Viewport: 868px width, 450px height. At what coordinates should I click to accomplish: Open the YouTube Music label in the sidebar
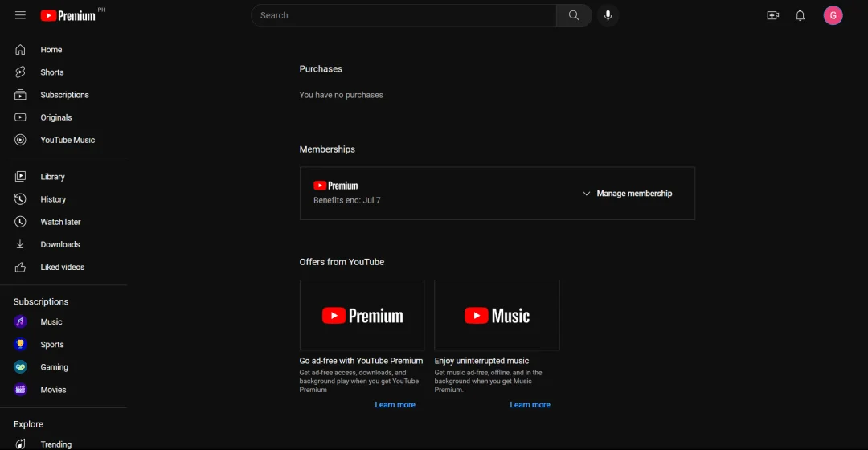(68, 140)
